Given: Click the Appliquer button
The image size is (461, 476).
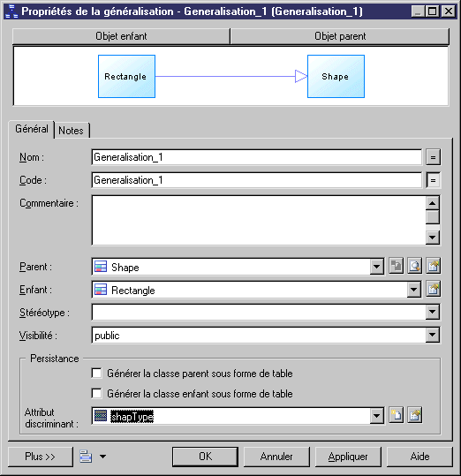Looking at the screenshot, I should pos(348,457).
